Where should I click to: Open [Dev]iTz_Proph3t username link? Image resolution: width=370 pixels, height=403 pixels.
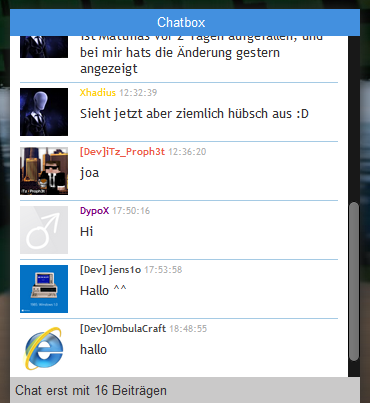[x=122, y=152]
